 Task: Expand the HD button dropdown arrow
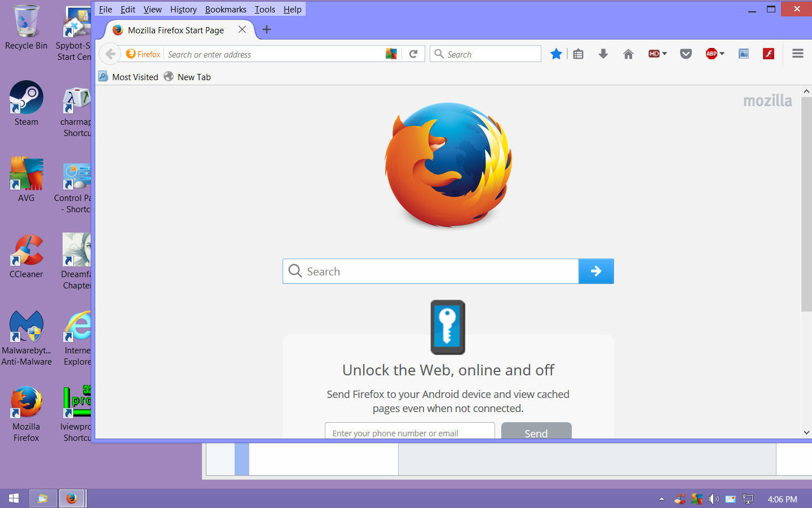tap(665, 54)
